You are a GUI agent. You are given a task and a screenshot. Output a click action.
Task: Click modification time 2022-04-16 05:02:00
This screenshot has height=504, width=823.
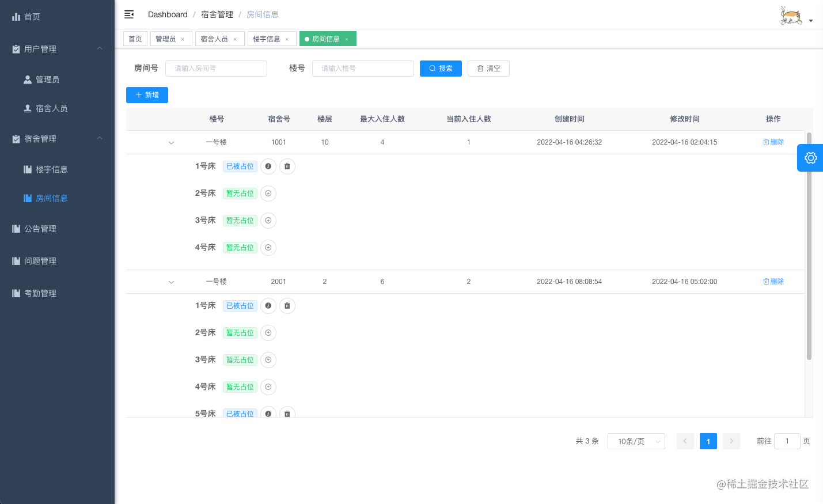click(x=685, y=282)
